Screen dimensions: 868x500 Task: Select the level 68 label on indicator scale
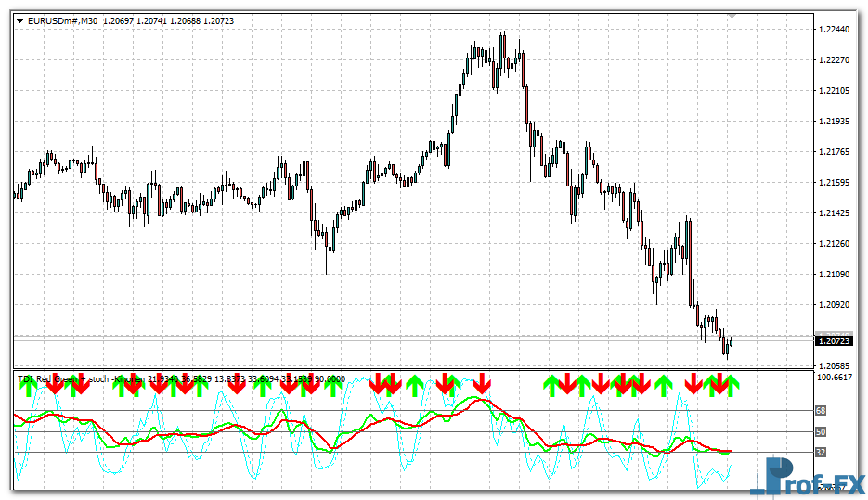click(821, 410)
